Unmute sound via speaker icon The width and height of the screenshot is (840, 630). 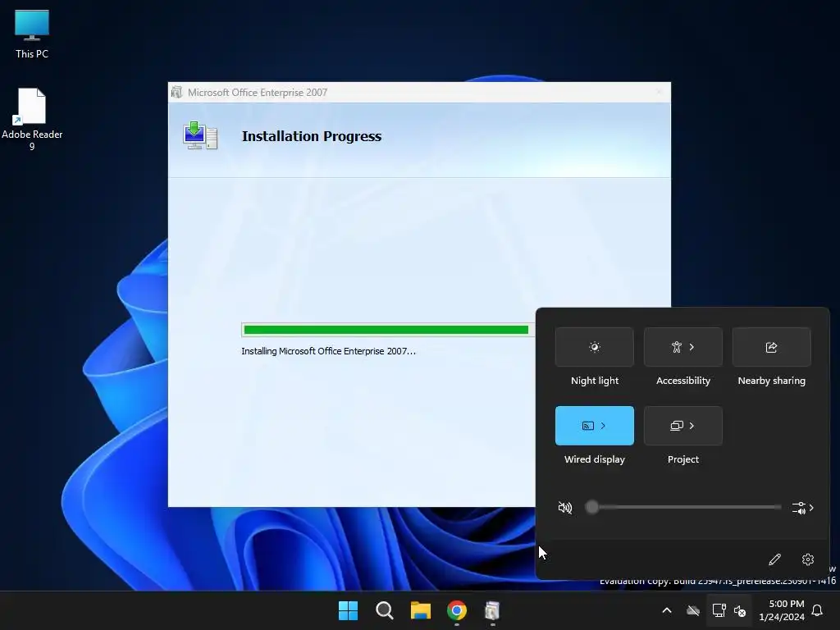[x=564, y=507]
